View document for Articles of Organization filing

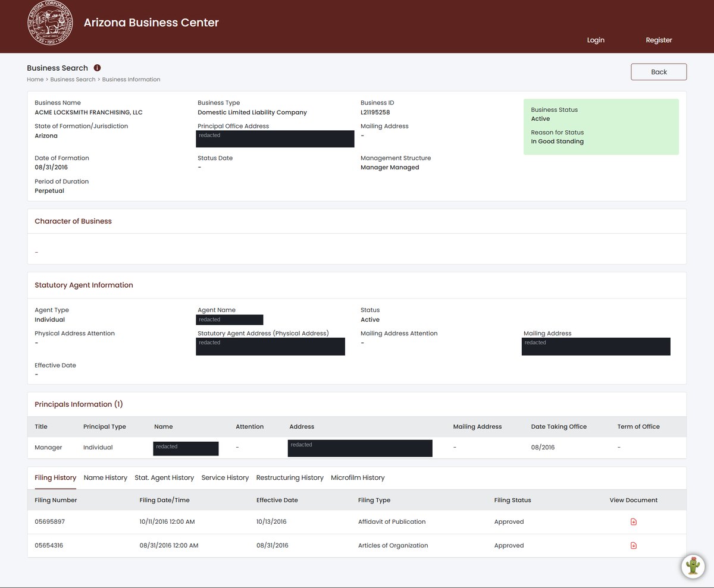pyautogui.click(x=634, y=545)
